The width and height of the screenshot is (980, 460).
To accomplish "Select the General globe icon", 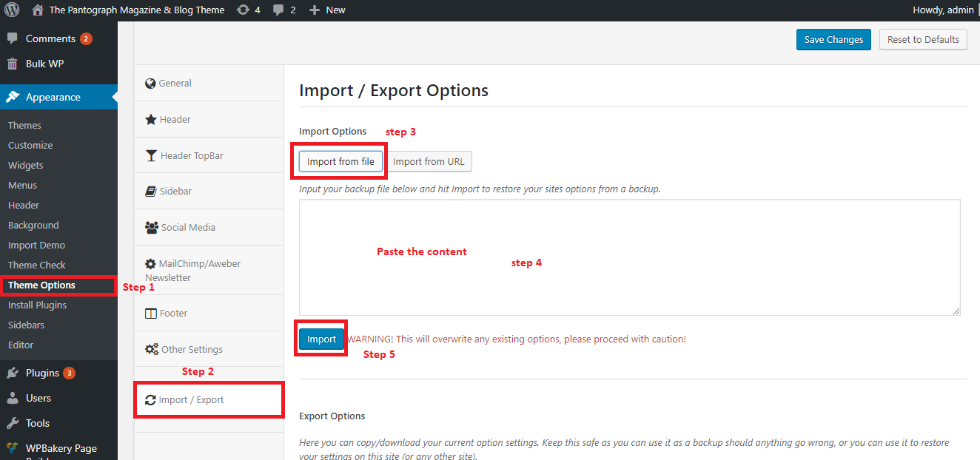I will point(151,84).
